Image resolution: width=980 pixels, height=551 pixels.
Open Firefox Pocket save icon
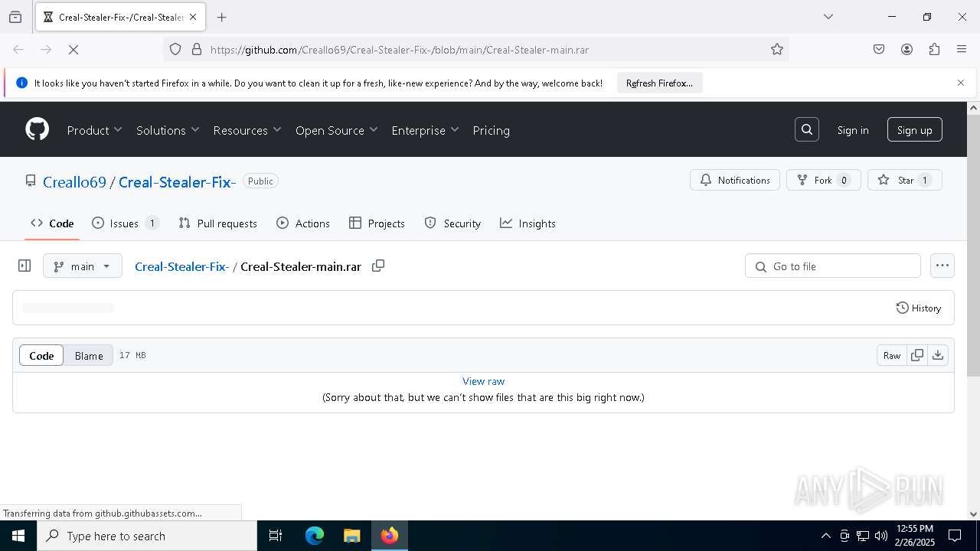pyautogui.click(x=879, y=49)
